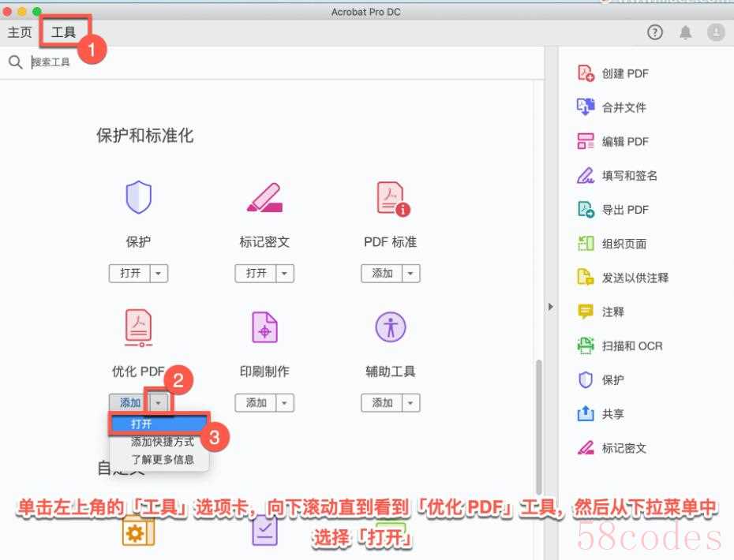This screenshot has width=734, height=560.
Task: Click the purple checklist tool icon at bottom
Action: [x=264, y=532]
